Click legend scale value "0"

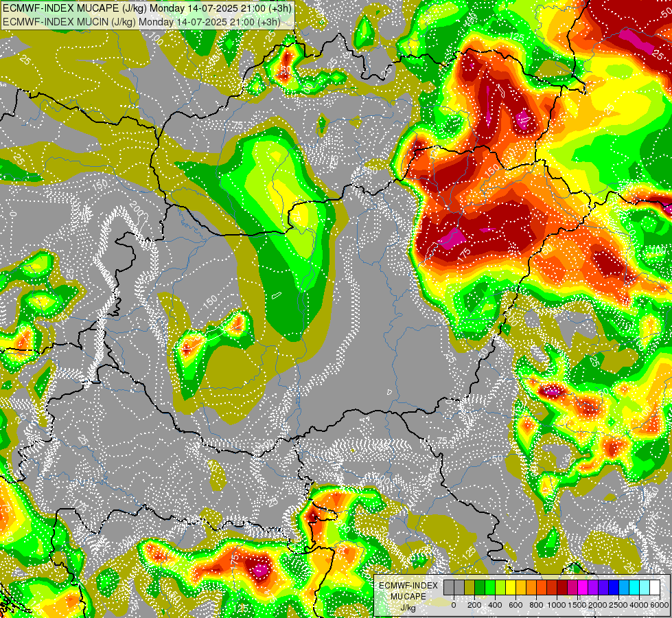pos(454,605)
